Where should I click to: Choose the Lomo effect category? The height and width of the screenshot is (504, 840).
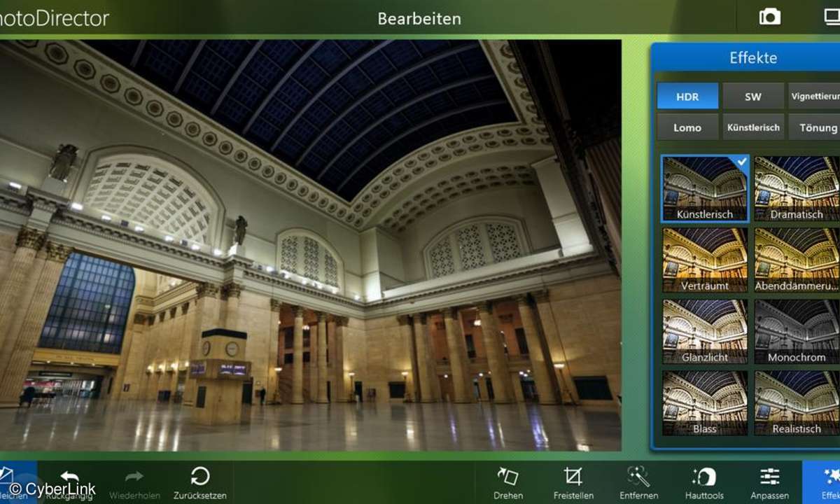pos(687,127)
